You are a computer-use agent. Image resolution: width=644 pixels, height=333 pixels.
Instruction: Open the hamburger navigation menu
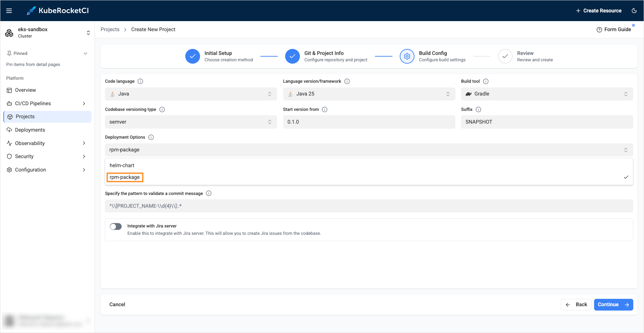(9, 11)
